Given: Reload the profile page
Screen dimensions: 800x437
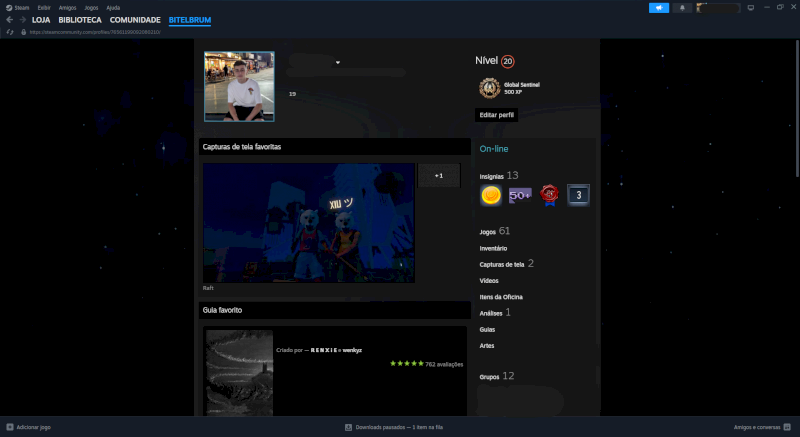Looking at the screenshot, I should (x=10, y=32).
